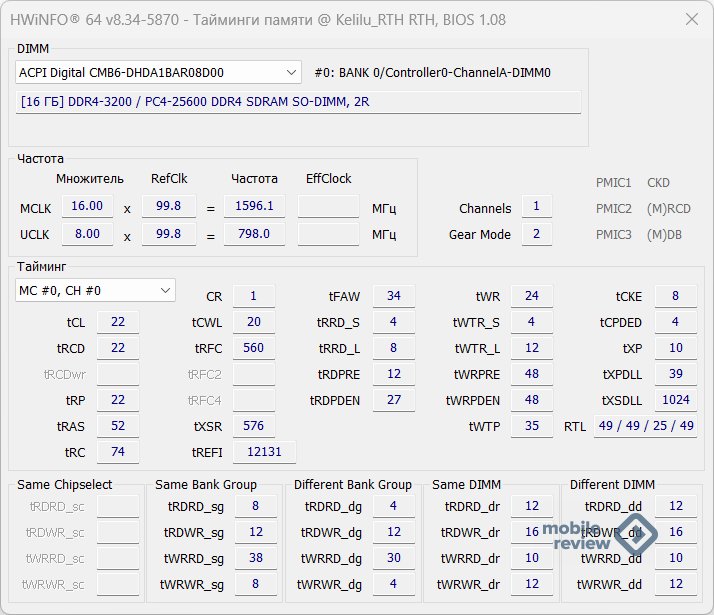This screenshot has width=714, height=615.
Task: Select the tREFI value 12131
Action: (x=264, y=452)
